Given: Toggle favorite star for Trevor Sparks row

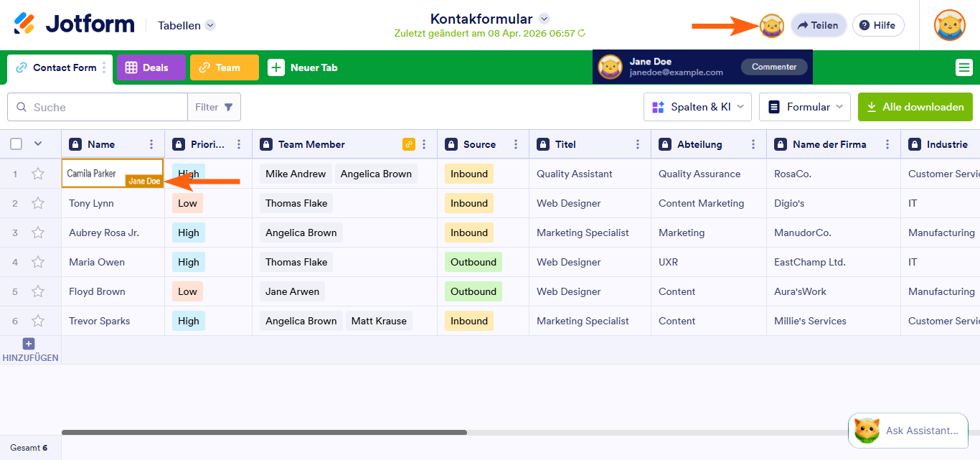Looking at the screenshot, I should 38,321.
